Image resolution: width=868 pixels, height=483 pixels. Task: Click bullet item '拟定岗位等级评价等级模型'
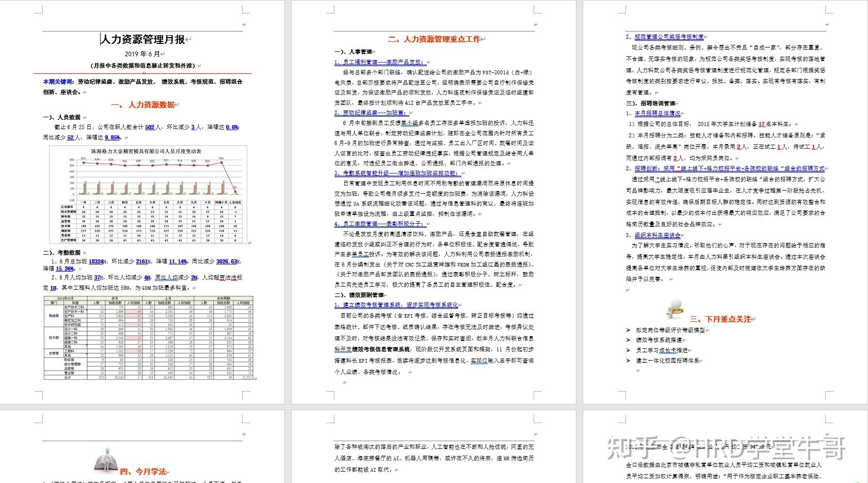point(670,330)
